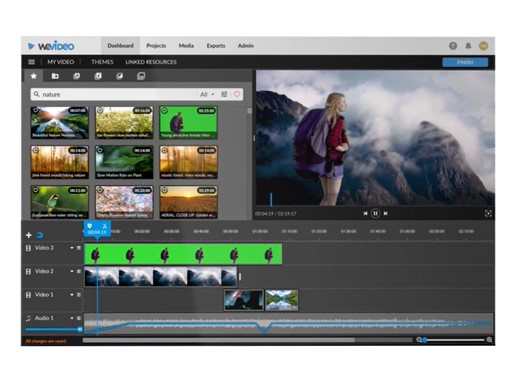The height and width of the screenshot is (365, 515).
Task: Favorite the pine forest woods clip heart
Action: [35, 150]
